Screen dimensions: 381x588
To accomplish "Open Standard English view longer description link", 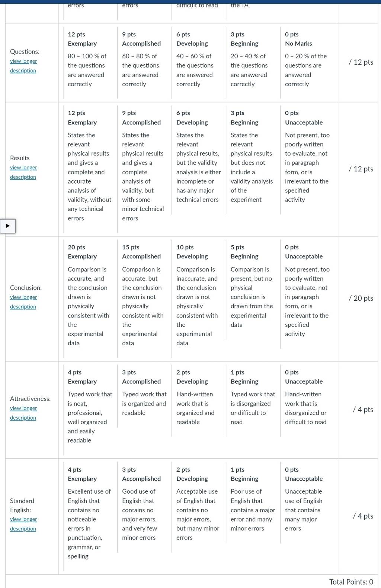I will pyautogui.click(x=23, y=524).
